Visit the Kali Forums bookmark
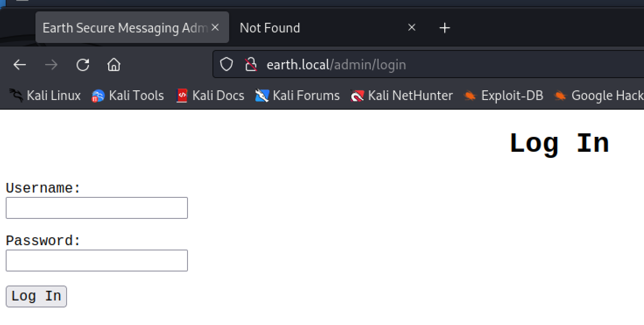 coord(297,96)
